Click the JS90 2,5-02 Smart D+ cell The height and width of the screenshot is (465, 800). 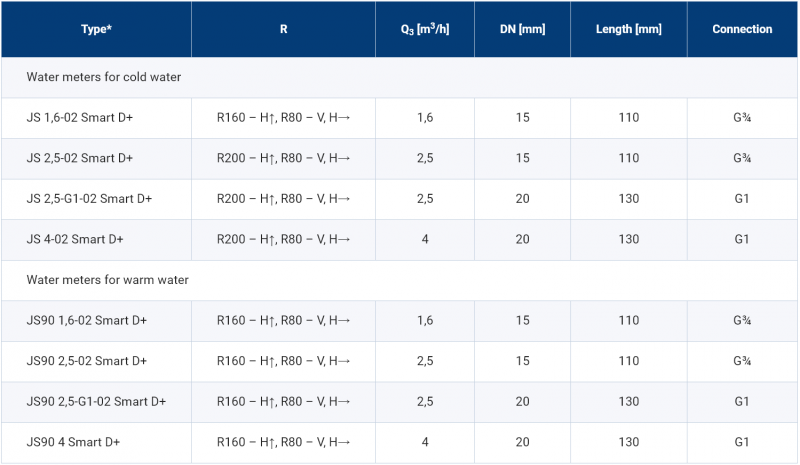[x=96, y=361]
